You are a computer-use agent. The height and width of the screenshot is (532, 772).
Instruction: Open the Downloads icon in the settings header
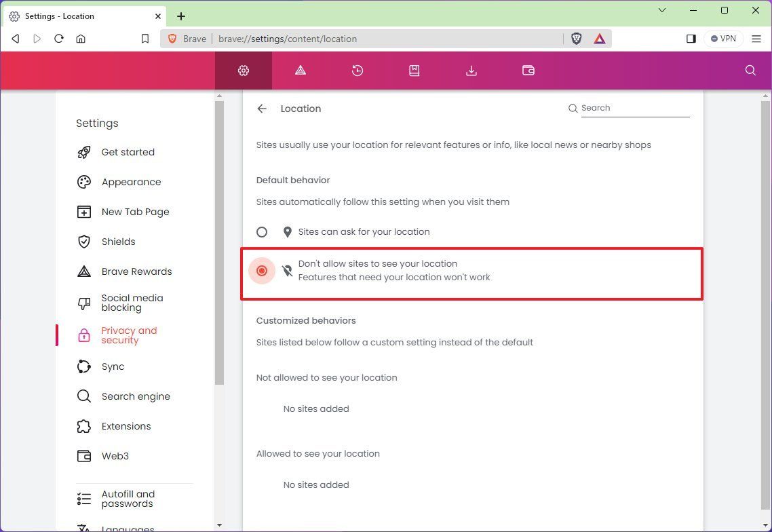coord(471,70)
